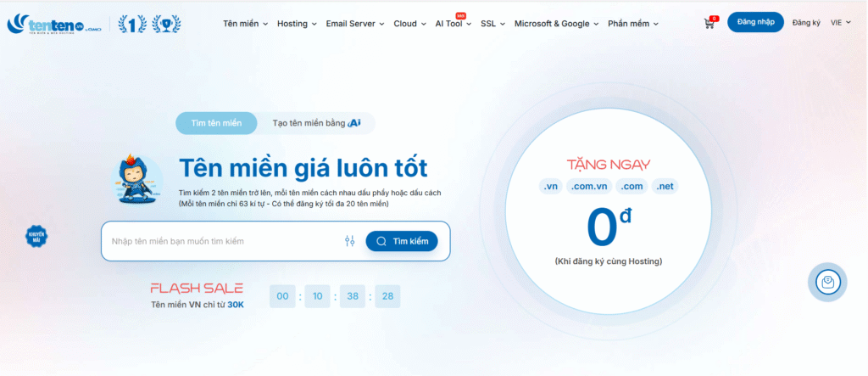Open the shopping cart icon

709,24
